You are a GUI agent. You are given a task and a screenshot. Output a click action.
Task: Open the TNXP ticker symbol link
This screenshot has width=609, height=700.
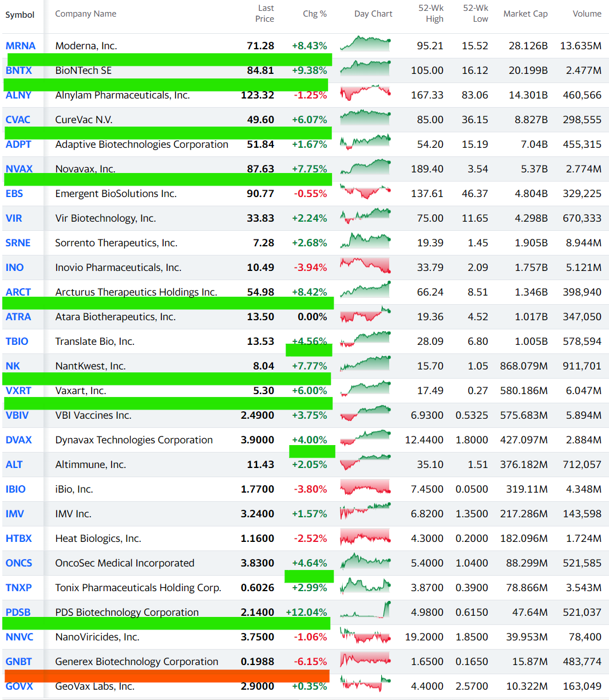(19, 588)
